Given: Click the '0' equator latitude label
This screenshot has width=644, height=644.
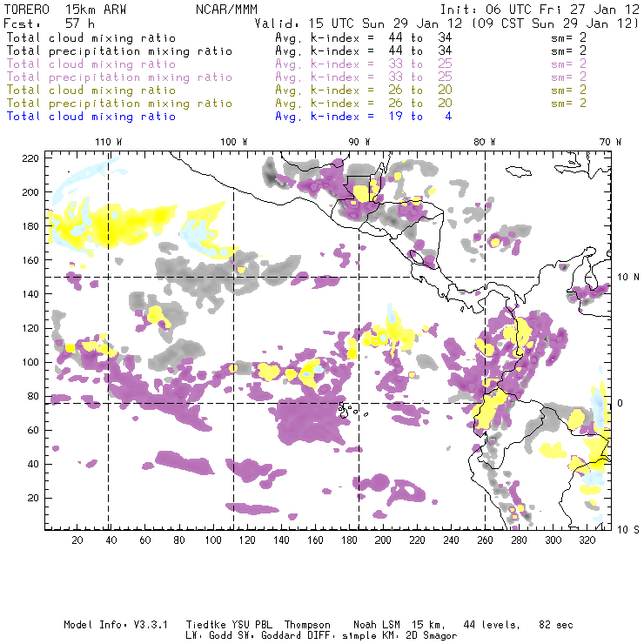Looking at the screenshot, I should tap(621, 403).
